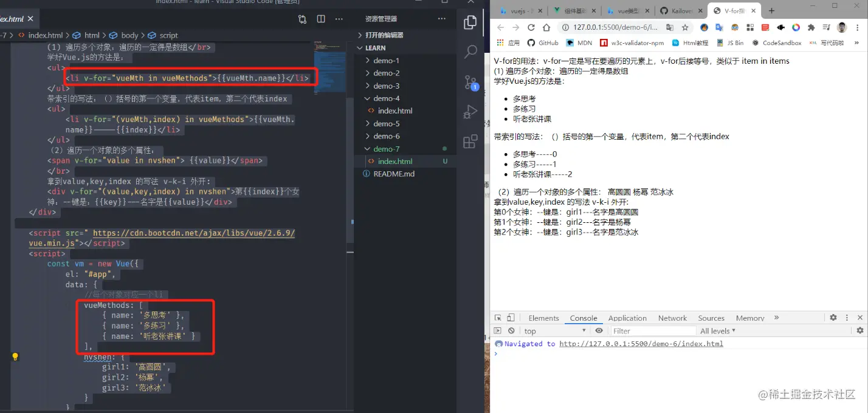Open the w3c-validator-npm bookmark
The height and width of the screenshot is (413, 868).
tap(632, 43)
